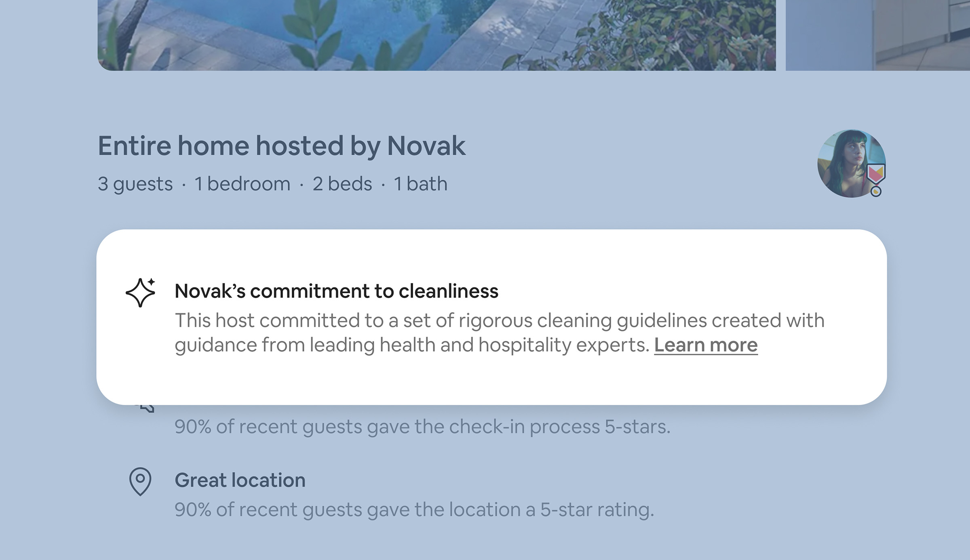970x560 pixels.
Task: Click the location pin icon
Action: (x=140, y=481)
